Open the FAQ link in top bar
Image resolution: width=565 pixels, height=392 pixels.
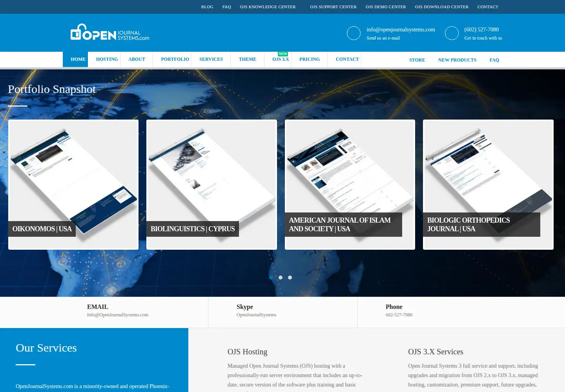tap(227, 7)
